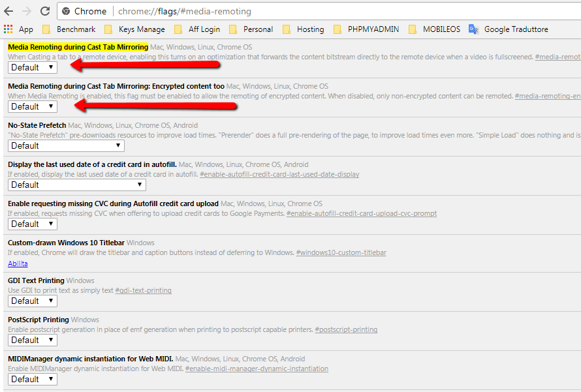Open the Personal bookmark folder
Image resolution: width=581 pixels, height=392 pixels.
[x=251, y=29]
